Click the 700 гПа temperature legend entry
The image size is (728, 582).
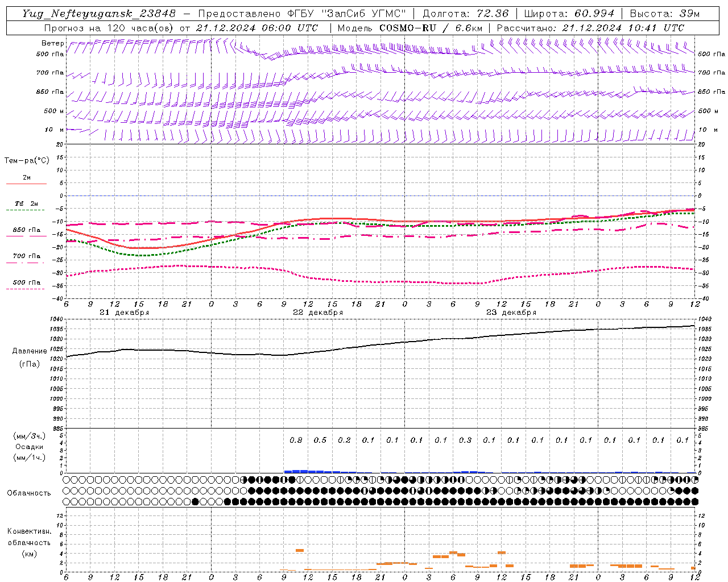point(26,256)
